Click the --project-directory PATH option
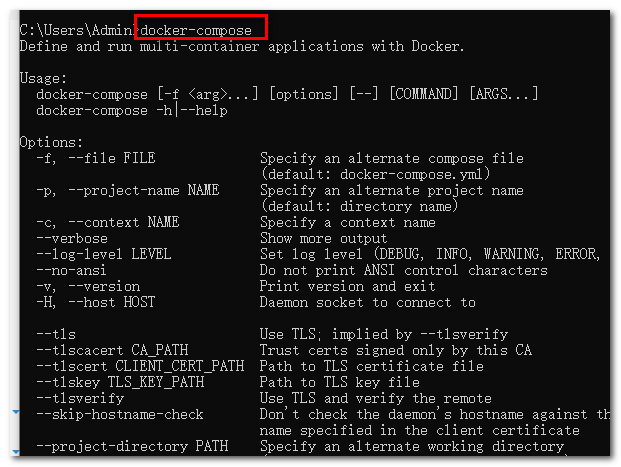This screenshot has height=467, width=621. (132, 446)
